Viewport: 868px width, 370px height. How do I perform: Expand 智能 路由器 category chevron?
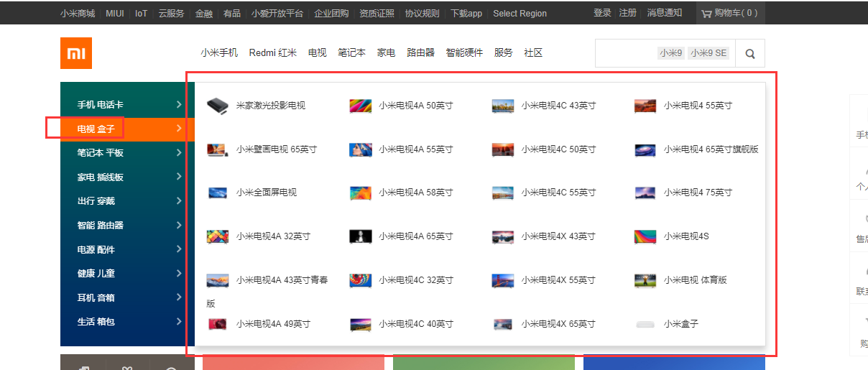(179, 225)
